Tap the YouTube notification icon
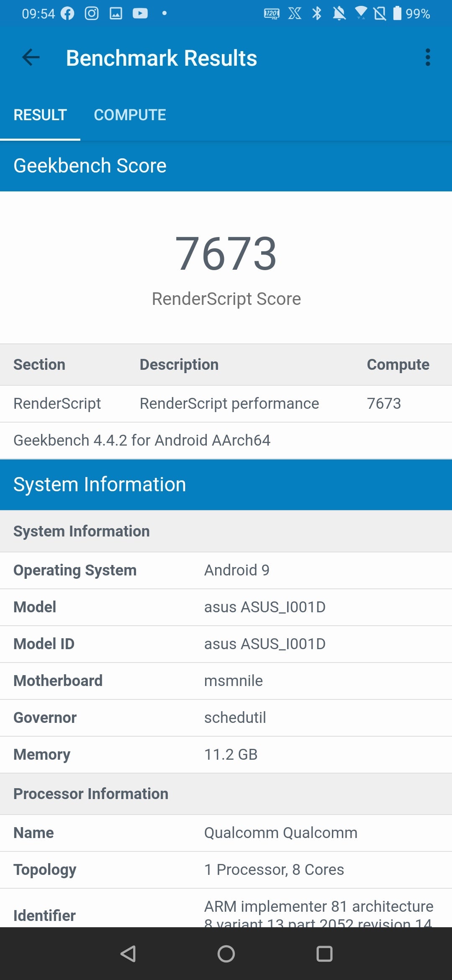The image size is (452, 980). pos(140,13)
